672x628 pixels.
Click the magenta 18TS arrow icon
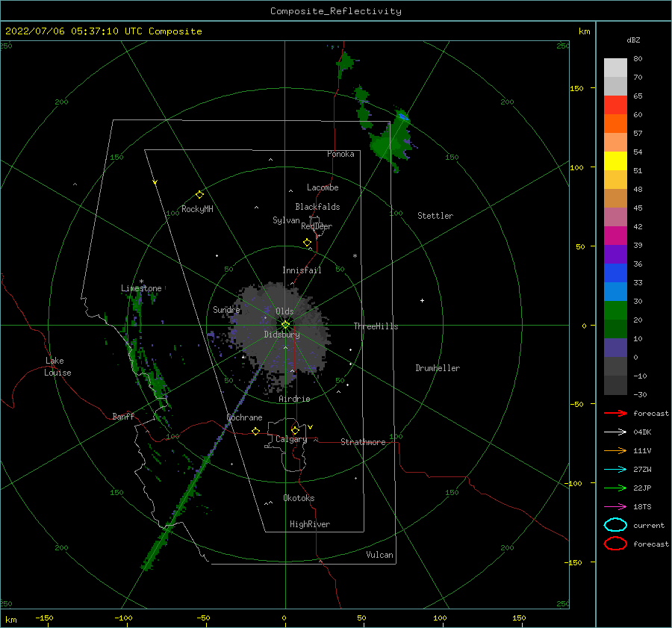point(615,507)
